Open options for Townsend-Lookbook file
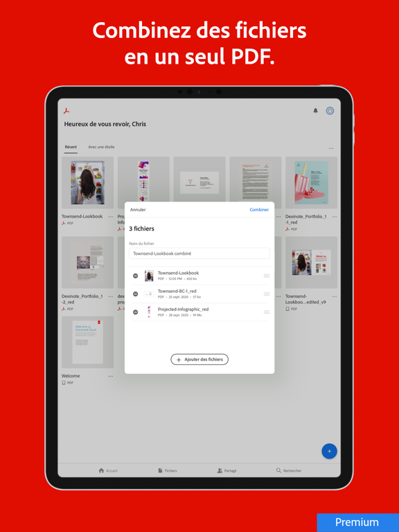Viewport: 399px width, 532px height. tap(111, 216)
